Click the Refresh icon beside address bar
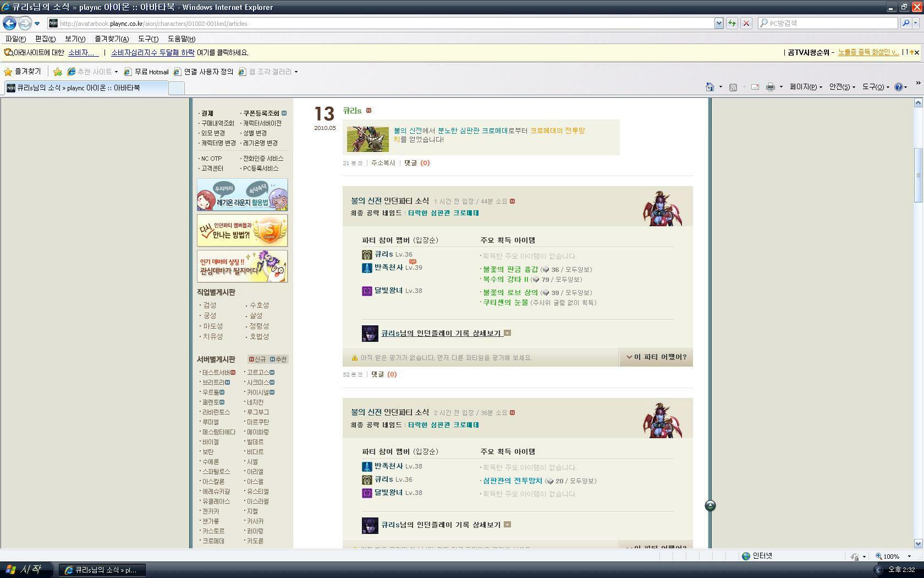Image resolution: width=924 pixels, height=578 pixels. pyautogui.click(x=732, y=23)
